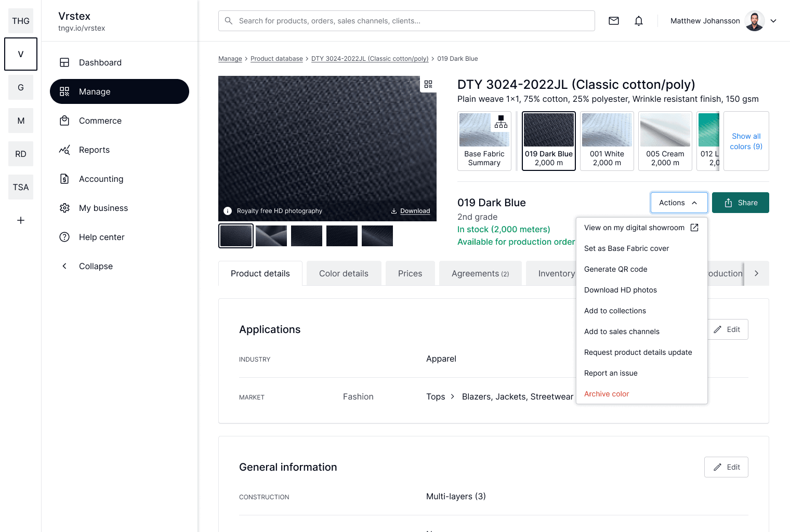Viewport: 790px width, 532px height.
Task: Collapse the sidebar navigation
Action: (x=120, y=266)
